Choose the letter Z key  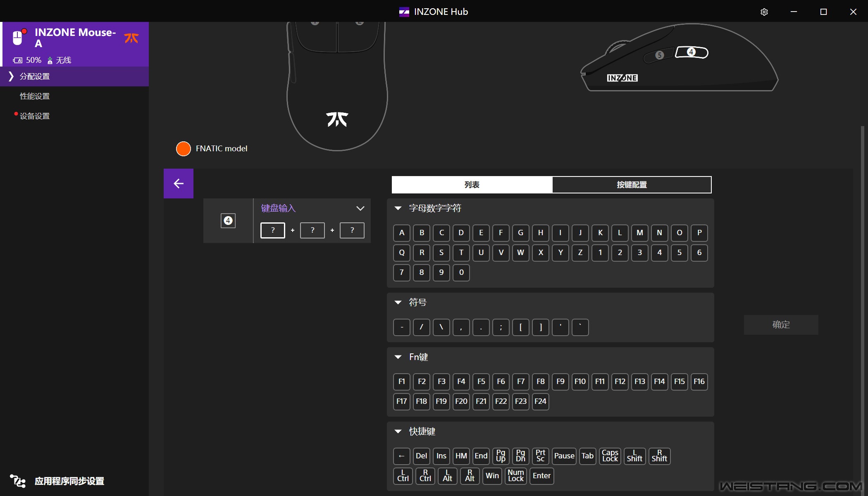580,253
